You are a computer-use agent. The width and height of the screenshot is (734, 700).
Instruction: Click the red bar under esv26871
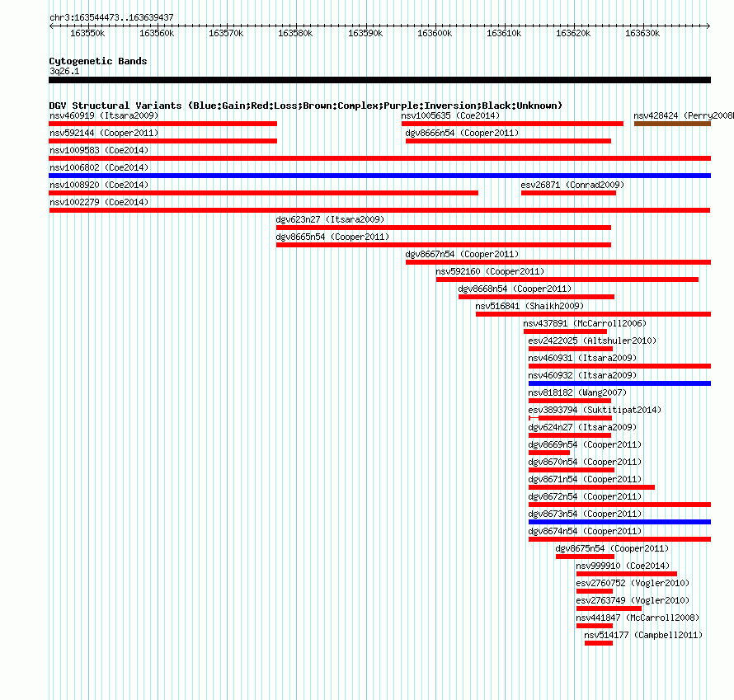click(x=569, y=193)
